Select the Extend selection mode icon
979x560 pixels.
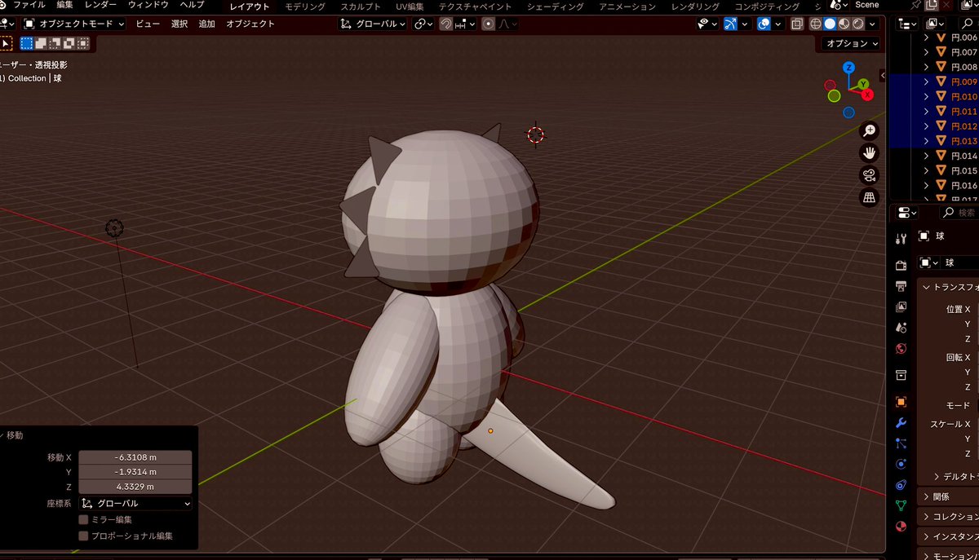[x=41, y=43]
